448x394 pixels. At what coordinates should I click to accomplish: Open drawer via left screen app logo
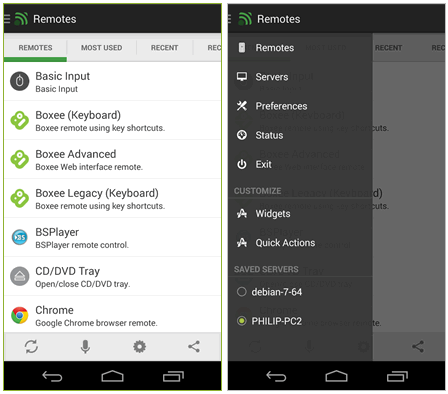tap(21, 19)
